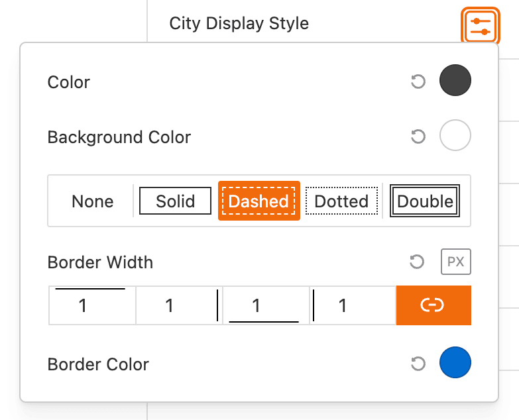Click the top border width field
This screenshot has width=519, height=420.
(91, 305)
